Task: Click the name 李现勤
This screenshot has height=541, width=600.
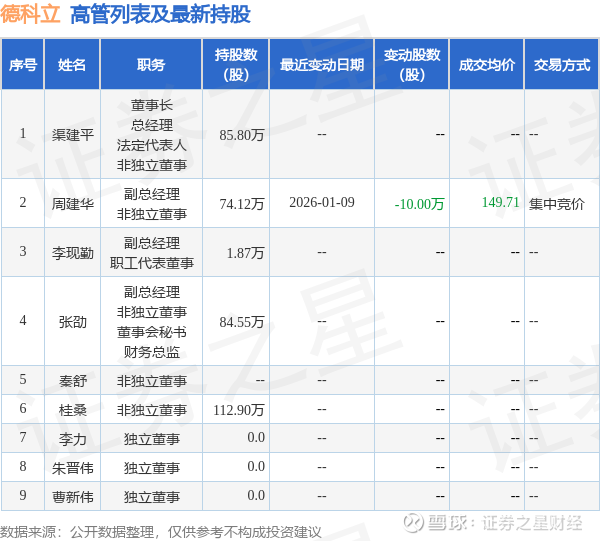Action: [x=73, y=253]
